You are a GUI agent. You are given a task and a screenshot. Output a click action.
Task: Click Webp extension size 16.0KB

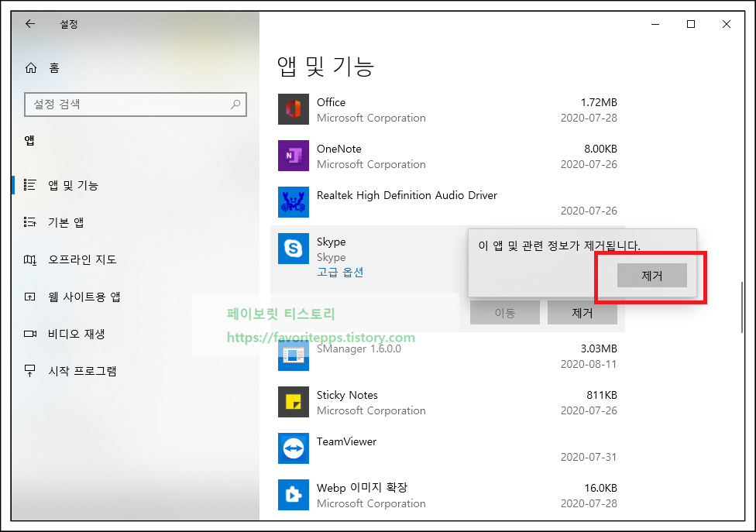pyautogui.click(x=601, y=488)
